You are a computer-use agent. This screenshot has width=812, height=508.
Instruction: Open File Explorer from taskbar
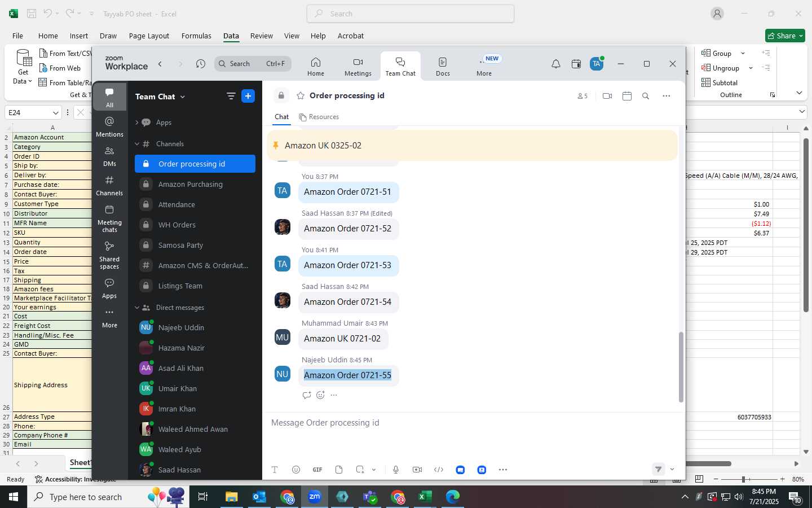tap(232, 497)
